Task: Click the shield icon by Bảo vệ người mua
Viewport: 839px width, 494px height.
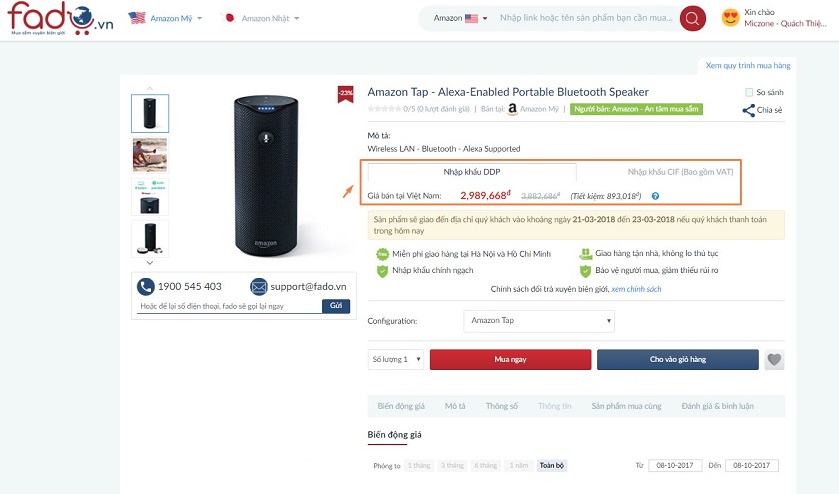Action: pyautogui.click(x=585, y=271)
